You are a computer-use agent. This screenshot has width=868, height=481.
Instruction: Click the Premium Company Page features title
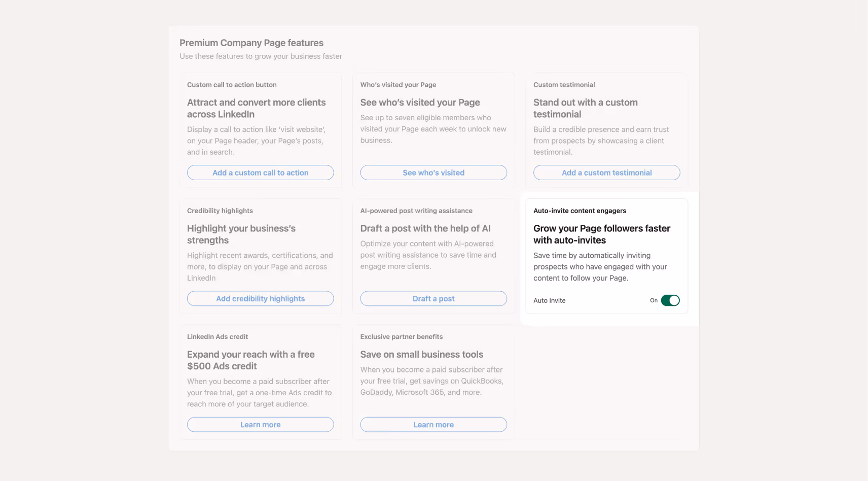[x=251, y=43]
